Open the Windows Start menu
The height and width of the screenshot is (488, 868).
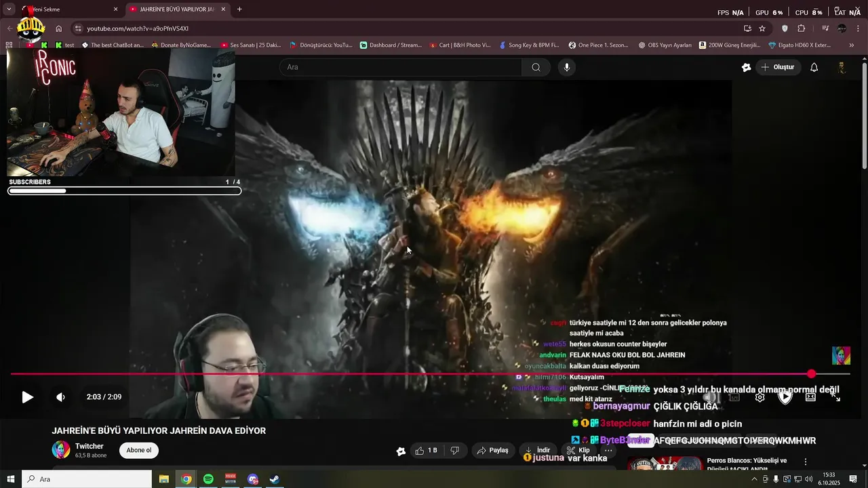click(x=10, y=479)
